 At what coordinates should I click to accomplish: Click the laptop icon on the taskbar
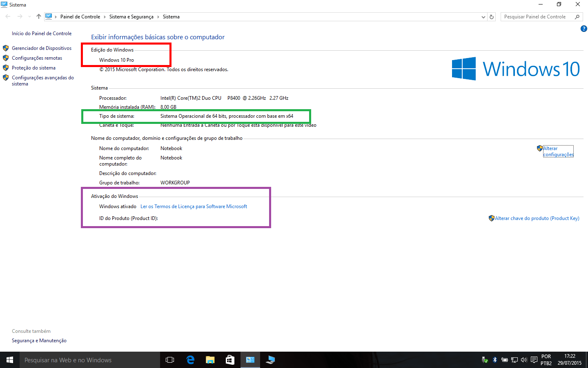pyautogui.click(x=270, y=360)
